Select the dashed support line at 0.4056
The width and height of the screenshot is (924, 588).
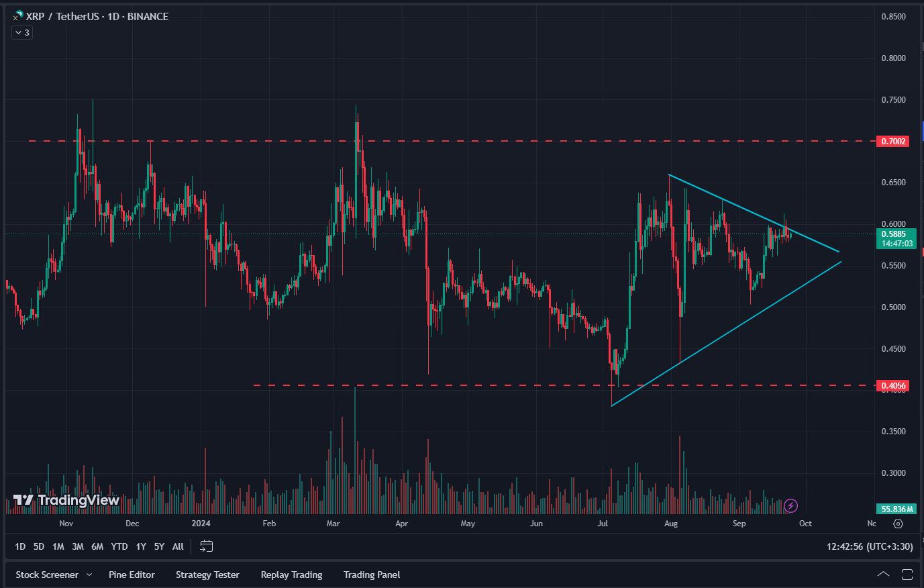pyautogui.click(x=564, y=385)
